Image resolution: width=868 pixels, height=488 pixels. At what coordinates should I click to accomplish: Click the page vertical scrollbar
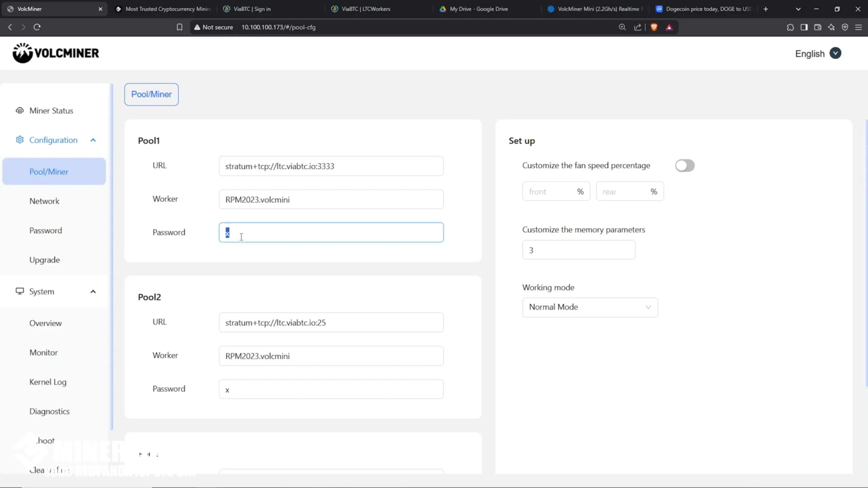866,252
